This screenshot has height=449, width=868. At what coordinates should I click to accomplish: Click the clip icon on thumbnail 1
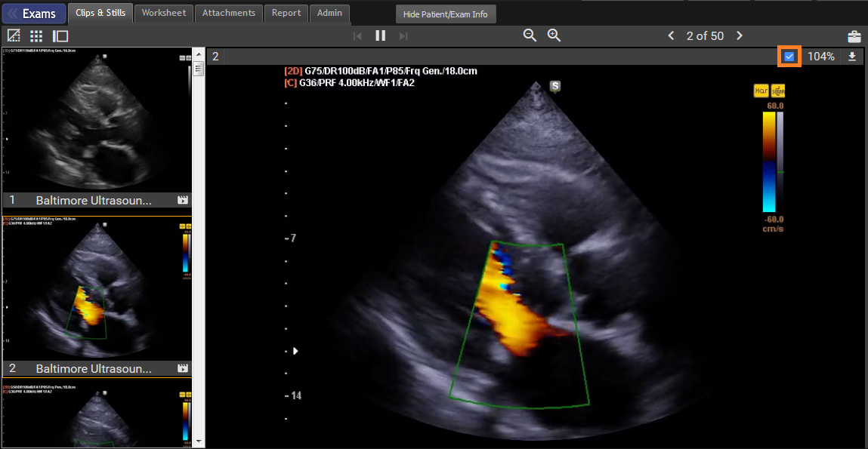(182, 200)
